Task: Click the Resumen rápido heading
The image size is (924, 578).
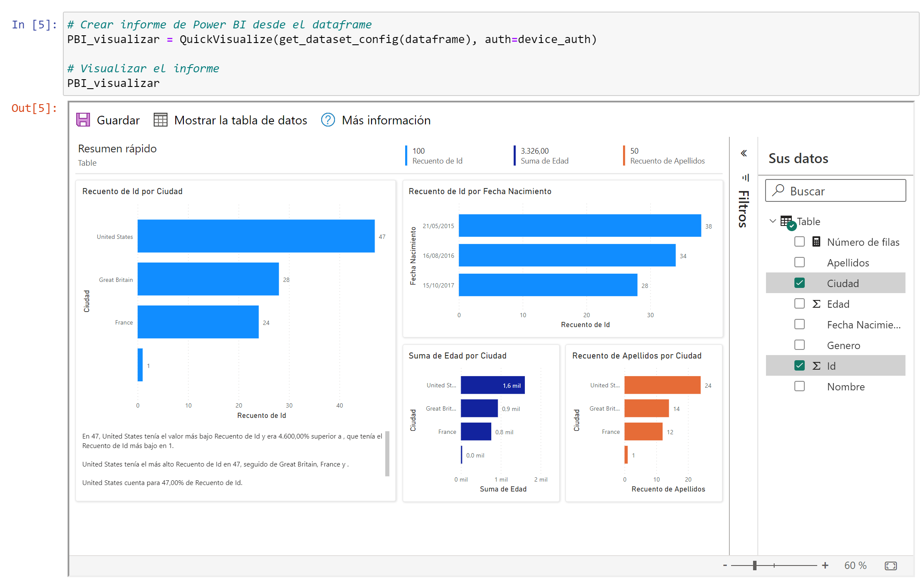Action: pos(117,148)
